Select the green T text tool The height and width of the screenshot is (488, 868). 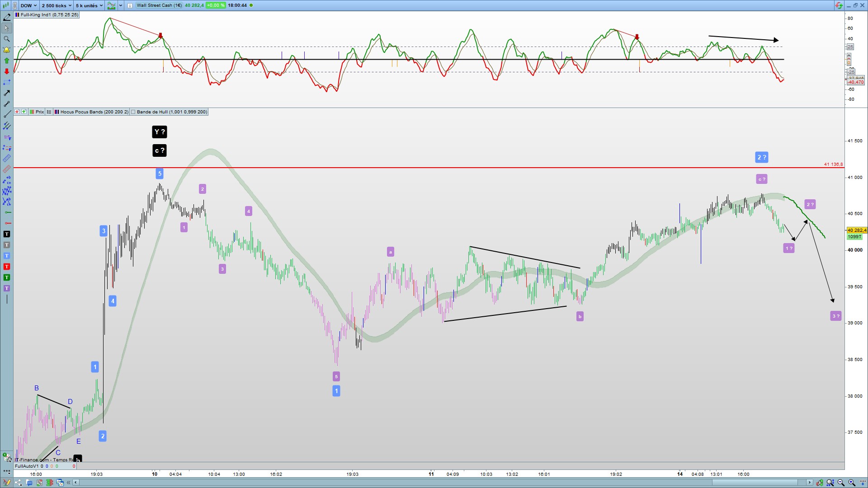[x=7, y=277]
